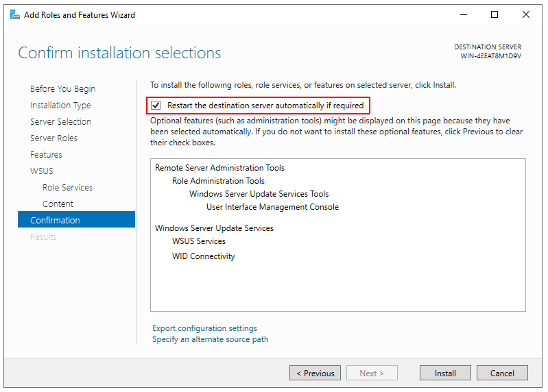The height and width of the screenshot is (392, 548).
Task: Toggle automatic restart of destination server checkbox
Action: [x=156, y=105]
